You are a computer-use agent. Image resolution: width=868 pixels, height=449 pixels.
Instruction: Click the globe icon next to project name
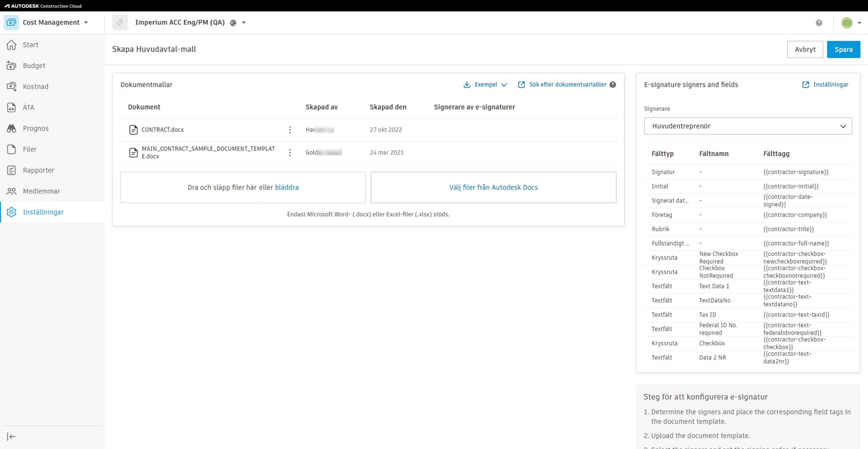click(x=233, y=23)
